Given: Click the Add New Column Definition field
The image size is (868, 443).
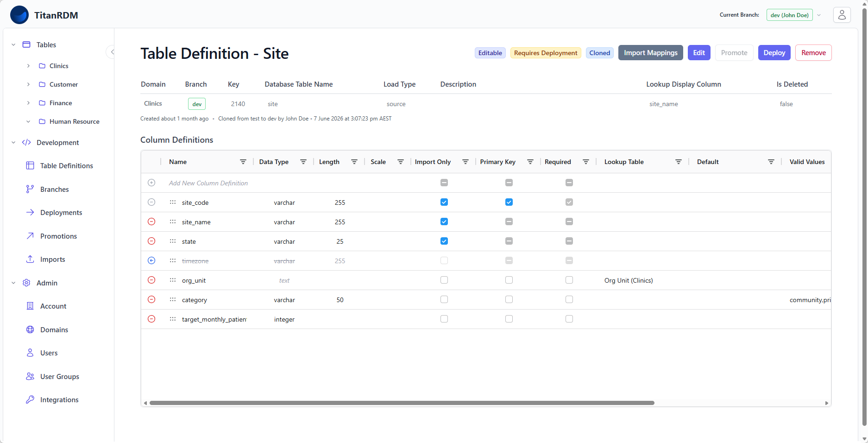Looking at the screenshot, I should [x=208, y=183].
